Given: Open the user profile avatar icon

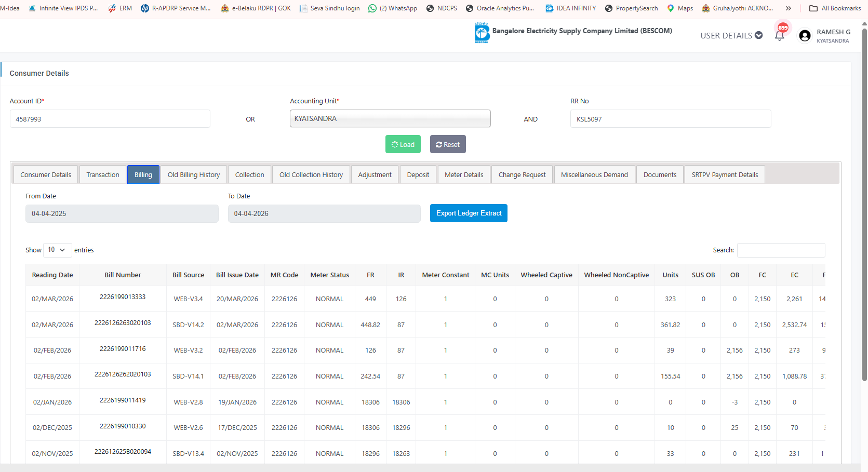Looking at the screenshot, I should (805, 35).
